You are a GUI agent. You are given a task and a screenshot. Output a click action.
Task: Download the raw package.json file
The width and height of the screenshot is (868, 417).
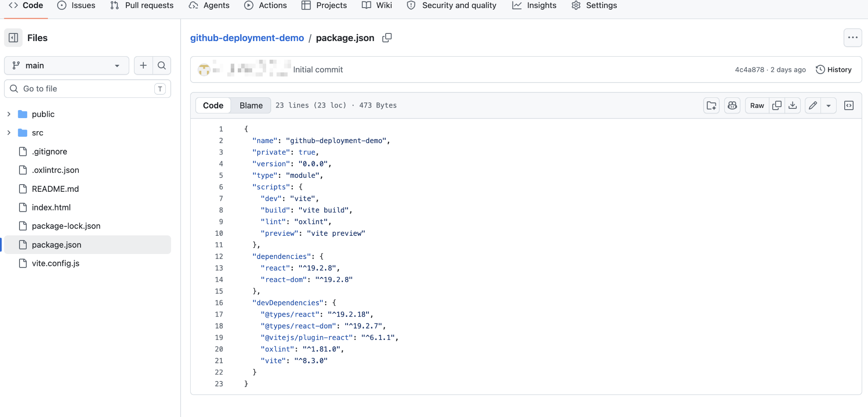(793, 105)
